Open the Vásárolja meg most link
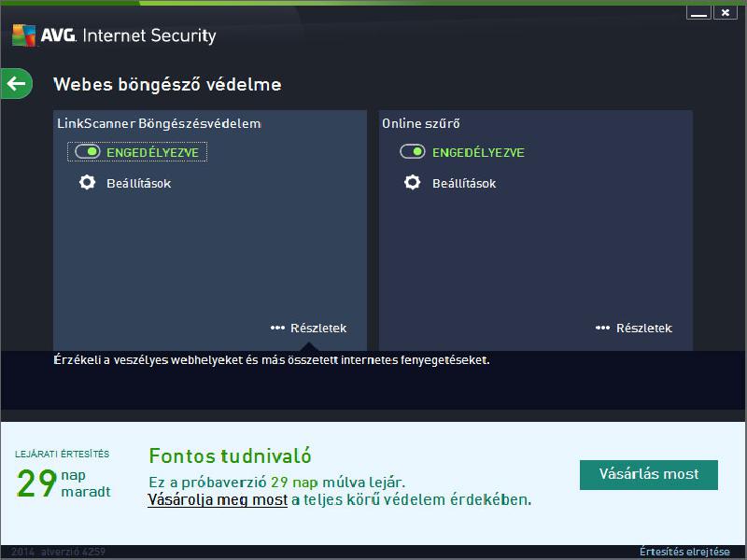Screen dimensions: 747x560 click(x=218, y=499)
